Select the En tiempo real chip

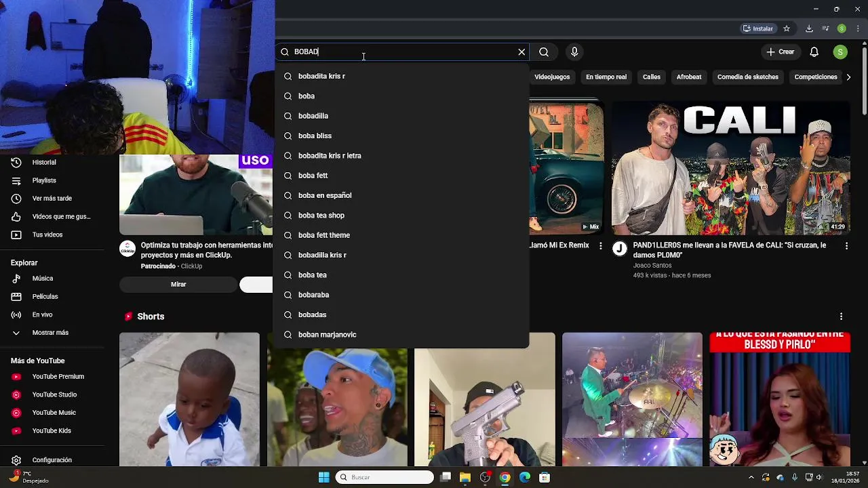point(606,77)
